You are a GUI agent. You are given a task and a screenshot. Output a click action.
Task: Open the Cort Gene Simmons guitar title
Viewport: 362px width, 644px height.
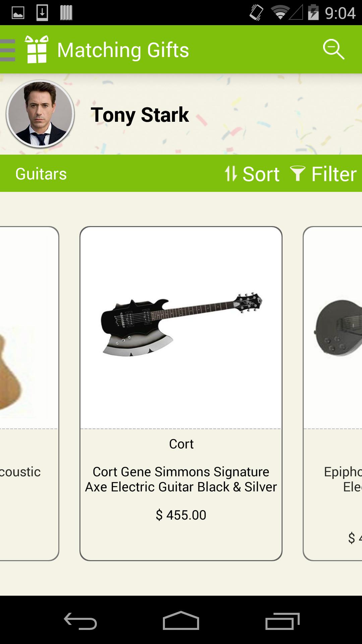click(x=181, y=479)
